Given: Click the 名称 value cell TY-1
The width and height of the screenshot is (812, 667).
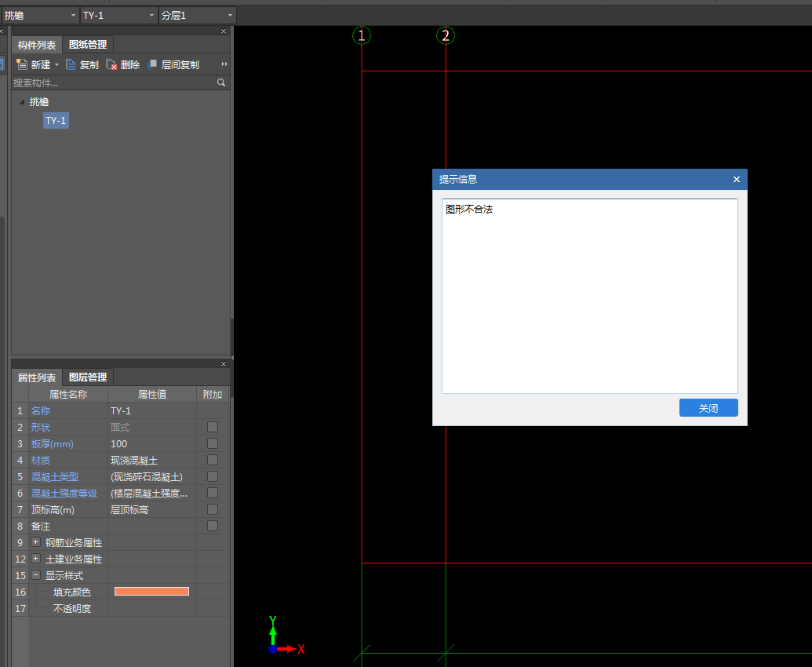Looking at the screenshot, I should pos(152,410).
